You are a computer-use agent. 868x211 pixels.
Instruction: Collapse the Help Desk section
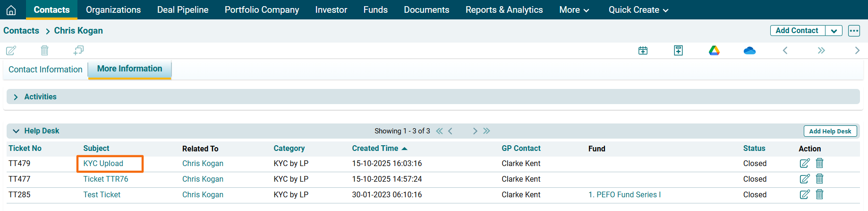(16, 131)
